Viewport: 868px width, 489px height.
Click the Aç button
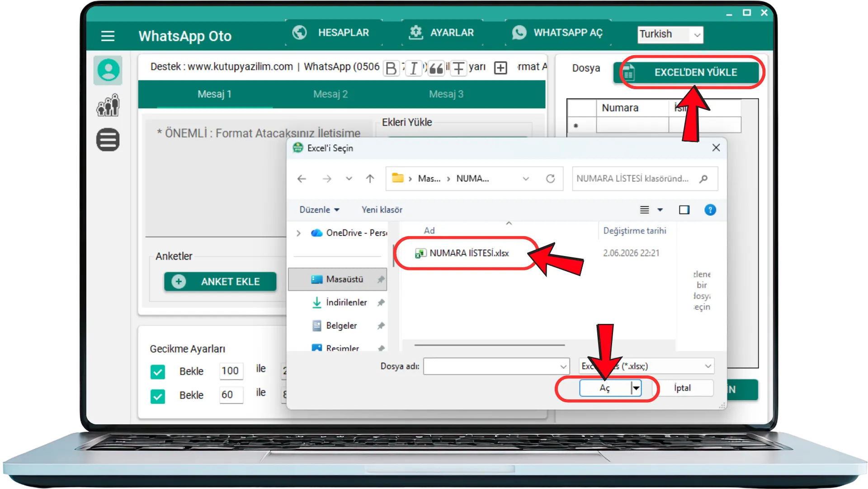(x=605, y=388)
